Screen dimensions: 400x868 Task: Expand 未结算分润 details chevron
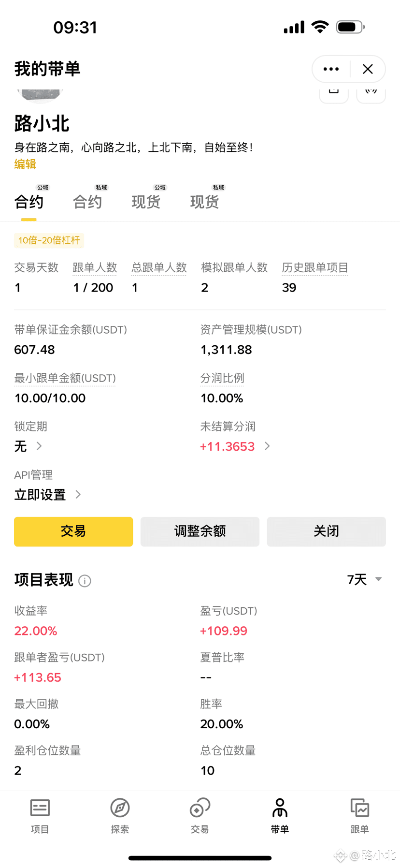(267, 446)
